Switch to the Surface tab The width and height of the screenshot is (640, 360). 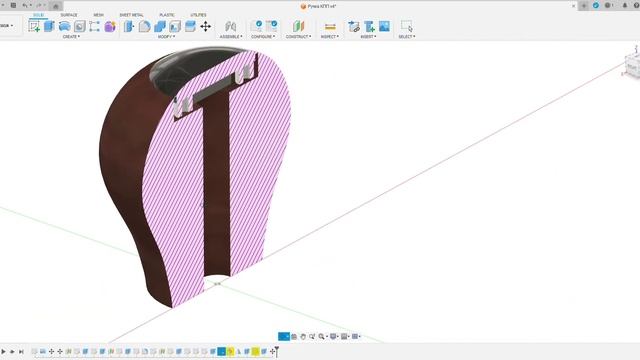[69, 15]
